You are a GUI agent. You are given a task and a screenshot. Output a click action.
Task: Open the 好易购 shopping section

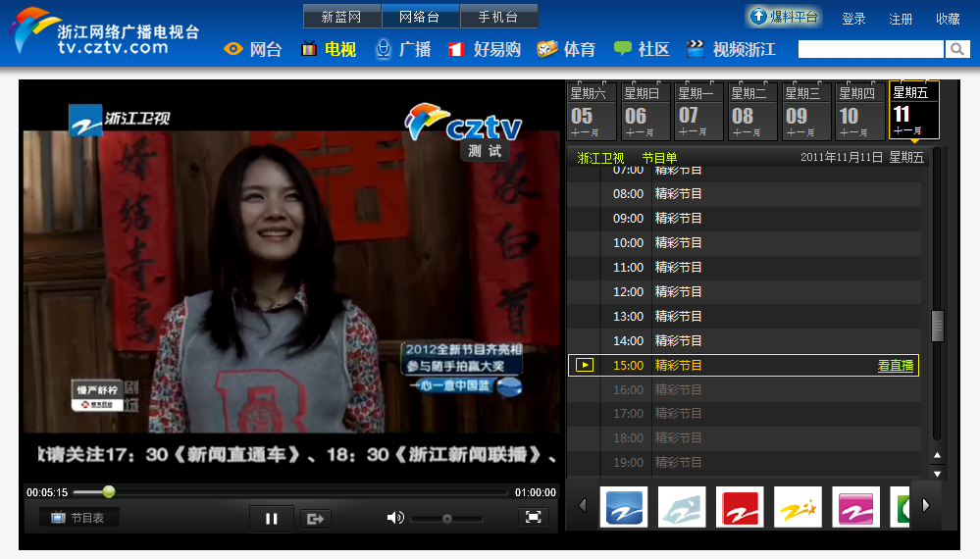[x=485, y=49]
